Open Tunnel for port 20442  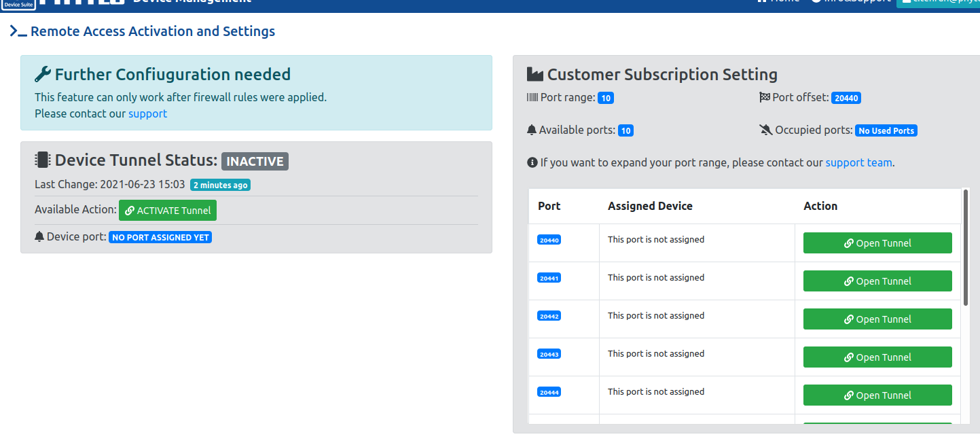tap(877, 319)
